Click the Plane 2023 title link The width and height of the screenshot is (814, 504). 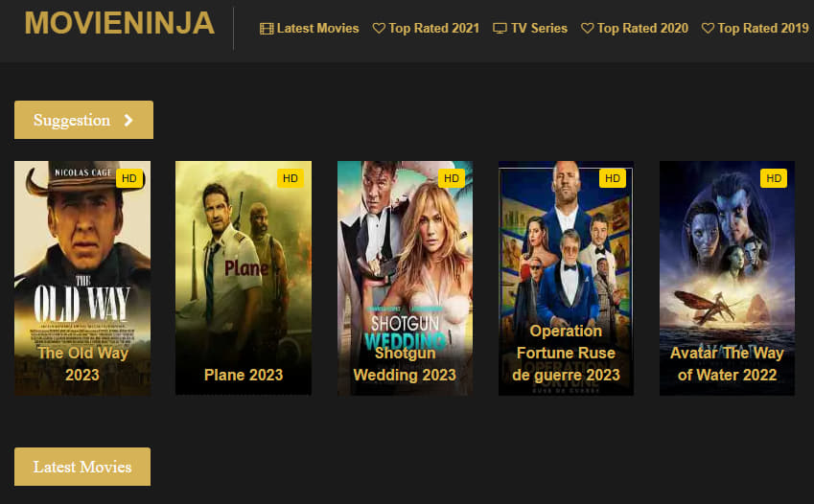click(244, 375)
